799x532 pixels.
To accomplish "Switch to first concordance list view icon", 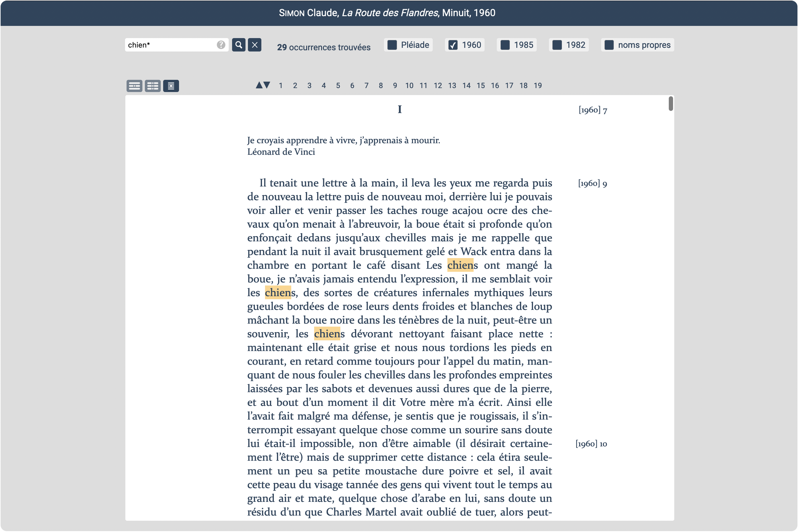I will pos(134,86).
